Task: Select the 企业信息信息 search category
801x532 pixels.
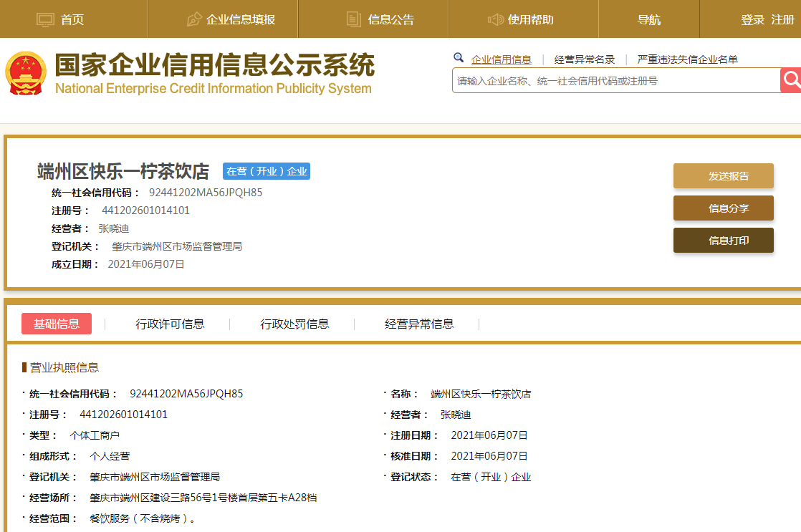Action: click(x=501, y=59)
